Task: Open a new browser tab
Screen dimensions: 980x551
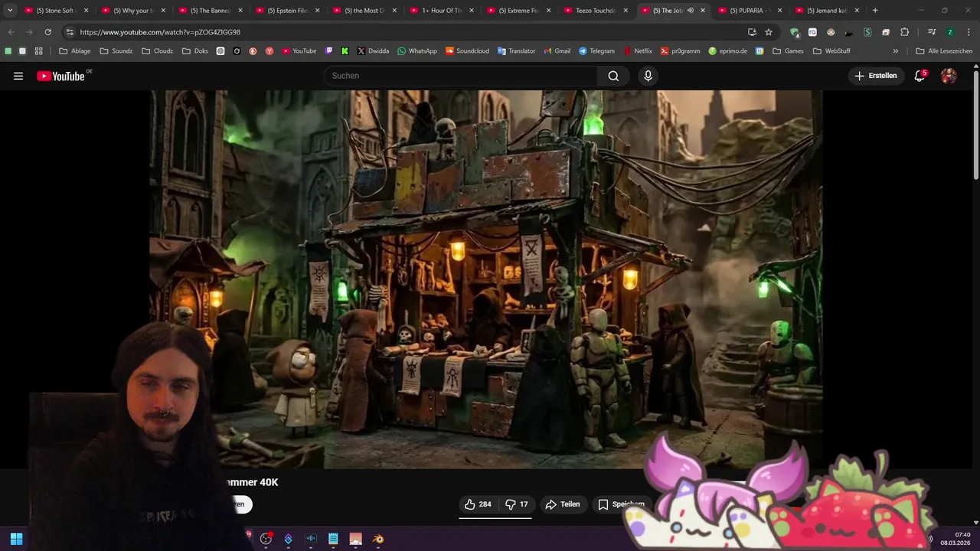Action: point(875,11)
